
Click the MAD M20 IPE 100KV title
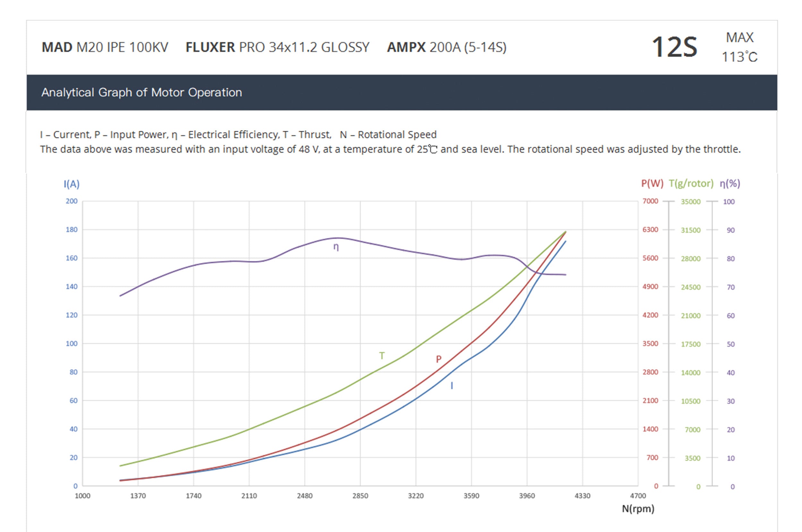click(105, 47)
